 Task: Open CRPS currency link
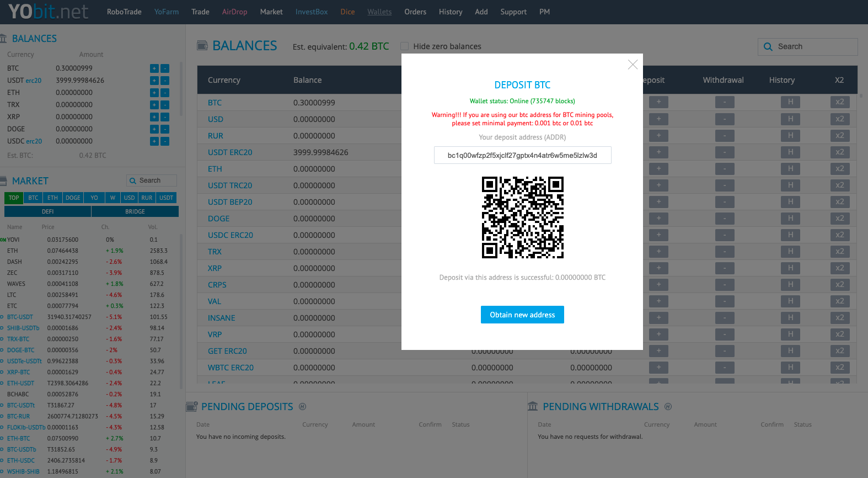point(217,285)
